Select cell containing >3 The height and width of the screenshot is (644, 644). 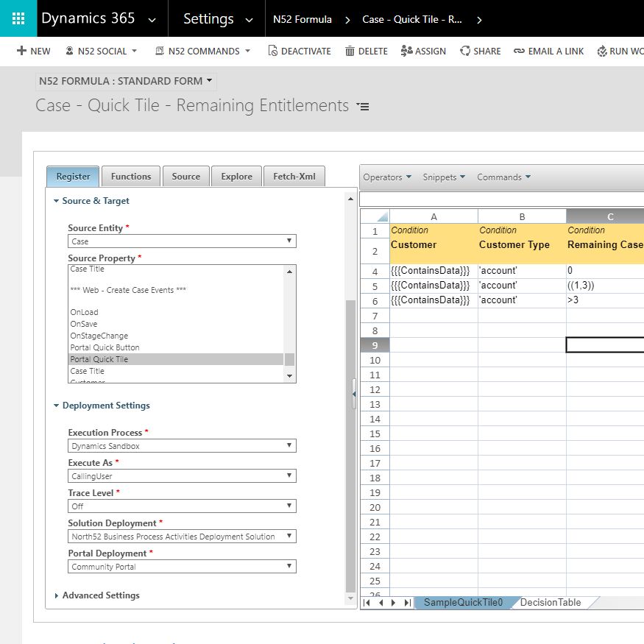pos(605,300)
